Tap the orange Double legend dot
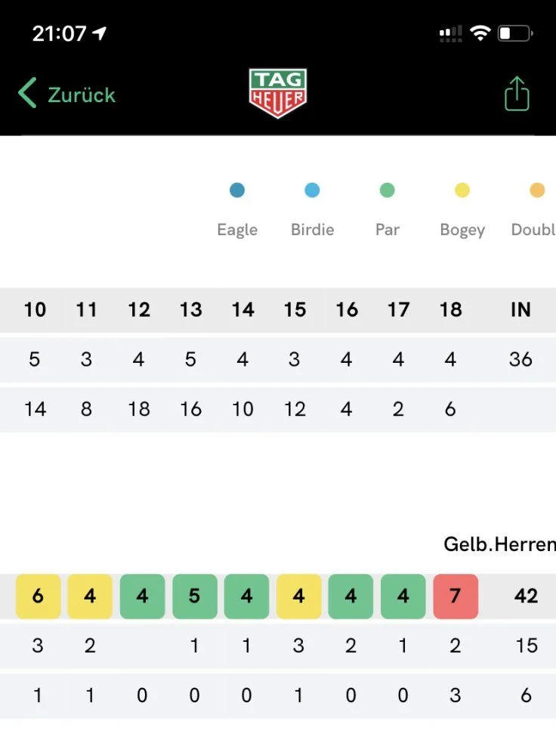This screenshot has height=756, width=556. pos(537,190)
